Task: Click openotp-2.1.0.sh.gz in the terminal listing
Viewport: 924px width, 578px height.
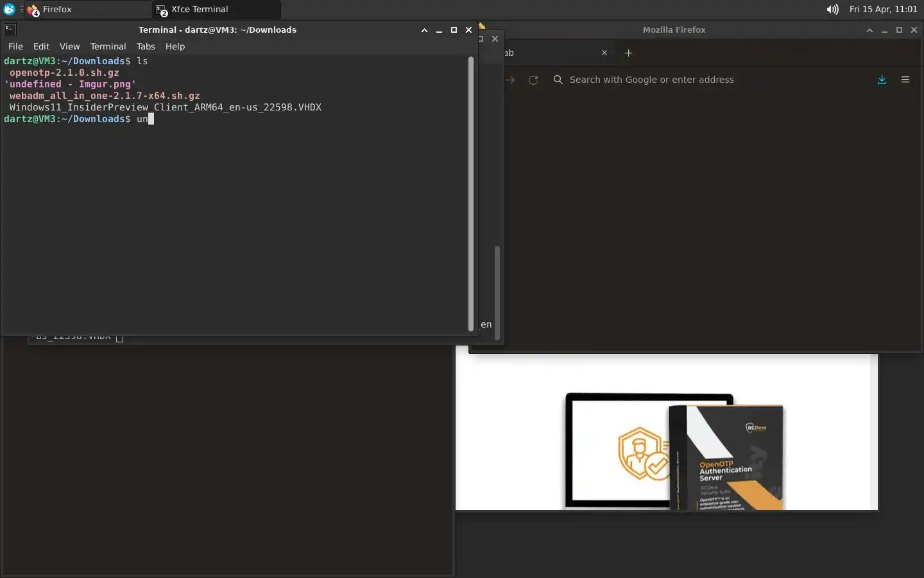Action: pyautogui.click(x=64, y=73)
